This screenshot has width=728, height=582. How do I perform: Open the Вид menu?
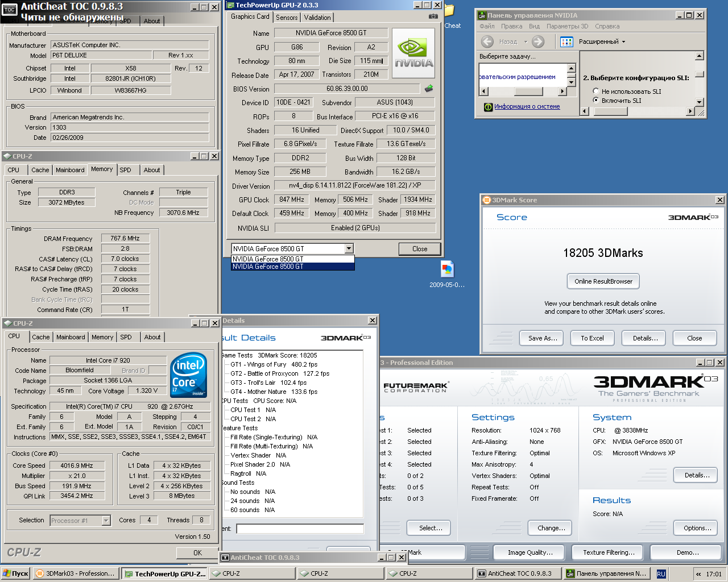pos(534,26)
